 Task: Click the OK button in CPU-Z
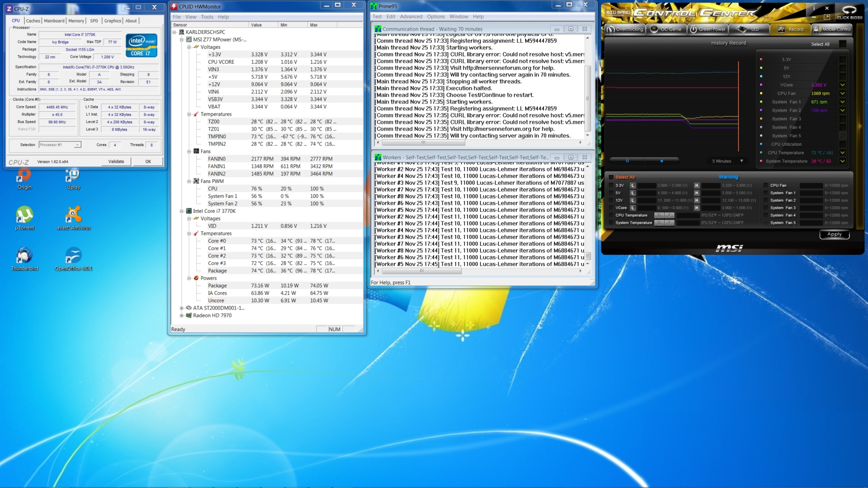pos(148,161)
